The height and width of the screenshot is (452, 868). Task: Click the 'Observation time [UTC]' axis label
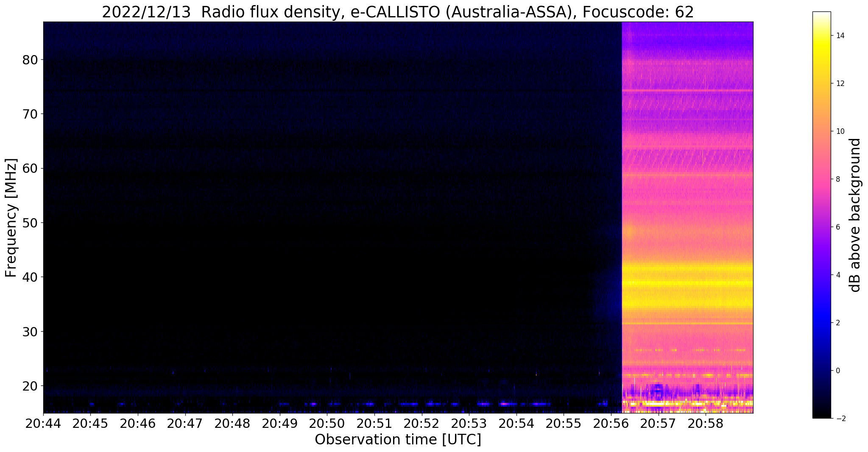click(x=398, y=440)
